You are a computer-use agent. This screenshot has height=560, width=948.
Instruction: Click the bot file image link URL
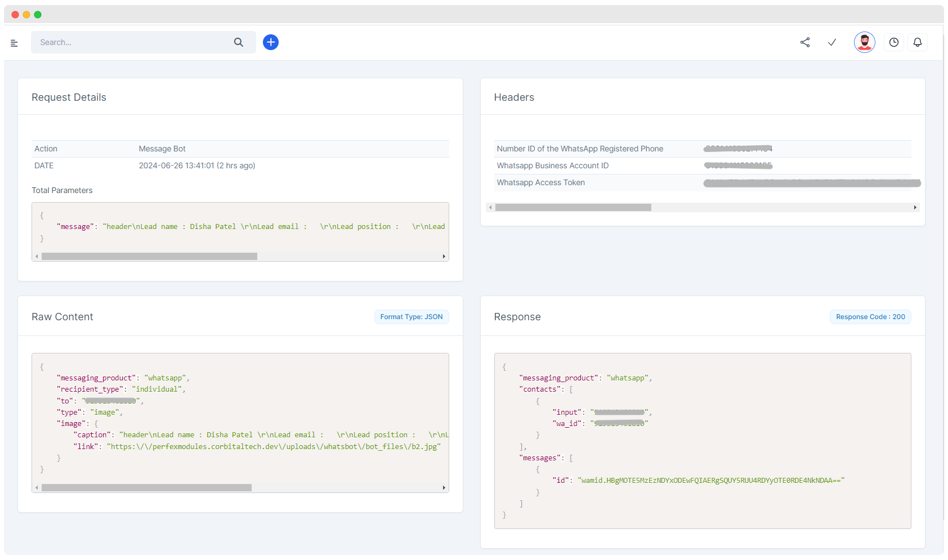click(x=274, y=447)
